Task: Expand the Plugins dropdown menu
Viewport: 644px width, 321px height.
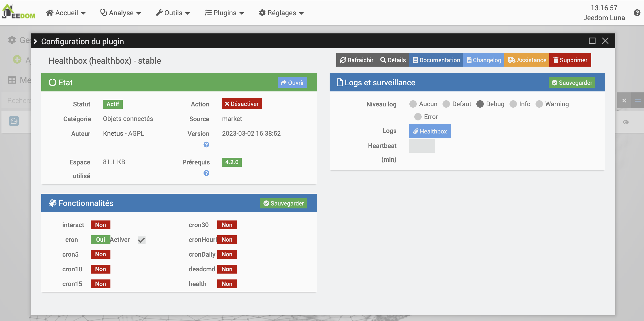Action: pos(224,13)
